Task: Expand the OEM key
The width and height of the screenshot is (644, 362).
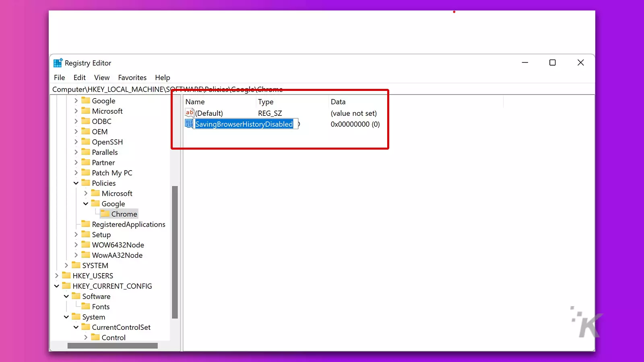Action: coord(76,132)
